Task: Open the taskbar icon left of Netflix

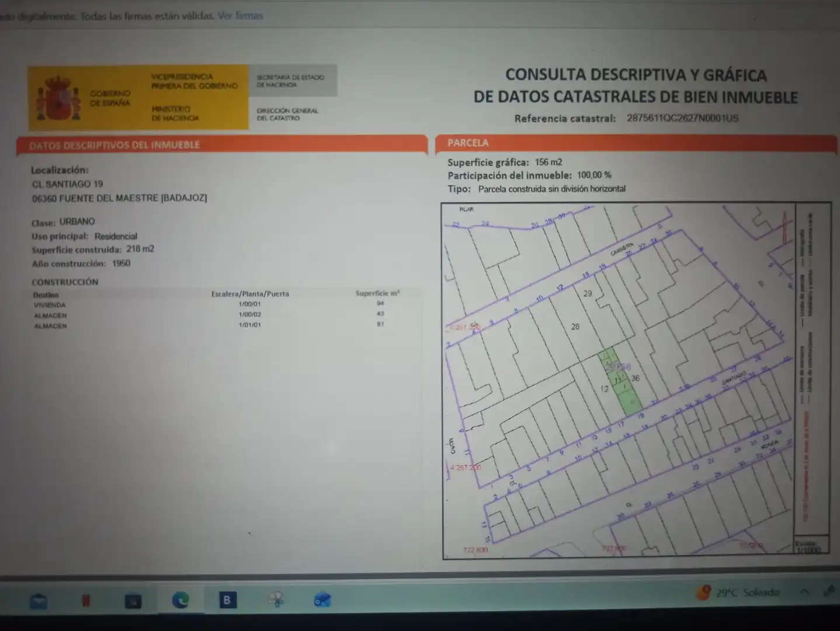Action: pos(39,601)
